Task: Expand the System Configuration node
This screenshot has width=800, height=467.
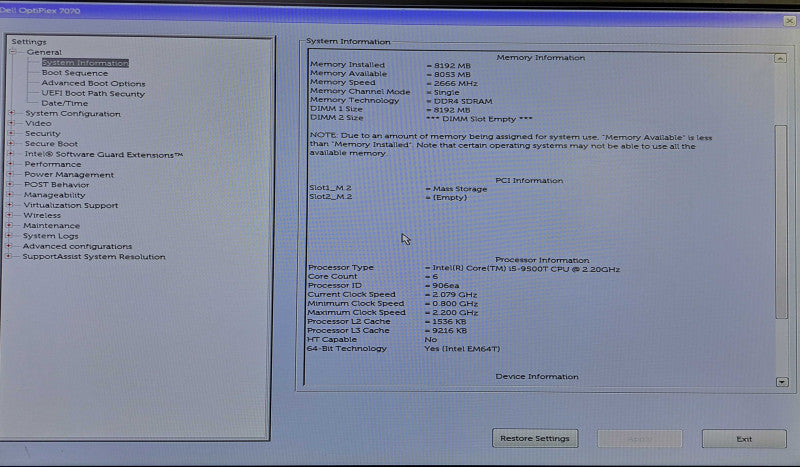Action: (12, 113)
